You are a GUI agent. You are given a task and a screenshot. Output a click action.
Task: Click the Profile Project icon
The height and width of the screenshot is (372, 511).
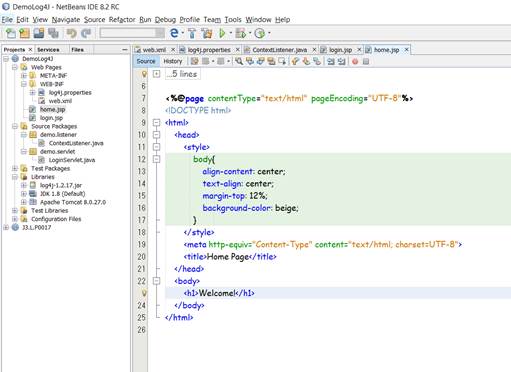pyautogui.click(x=259, y=33)
